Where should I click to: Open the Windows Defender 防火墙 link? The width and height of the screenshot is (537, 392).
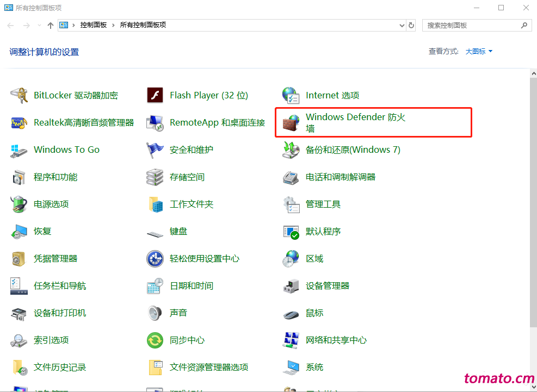[355, 122]
